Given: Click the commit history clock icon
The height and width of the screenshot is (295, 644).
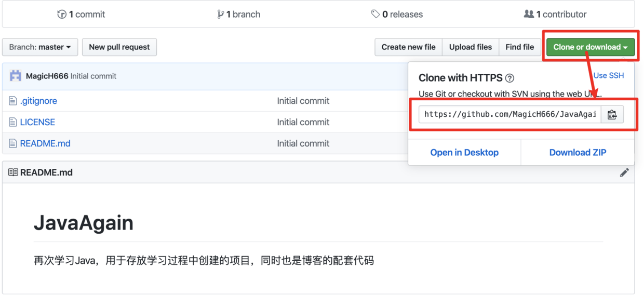Looking at the screenshot, I should [62, 15].
